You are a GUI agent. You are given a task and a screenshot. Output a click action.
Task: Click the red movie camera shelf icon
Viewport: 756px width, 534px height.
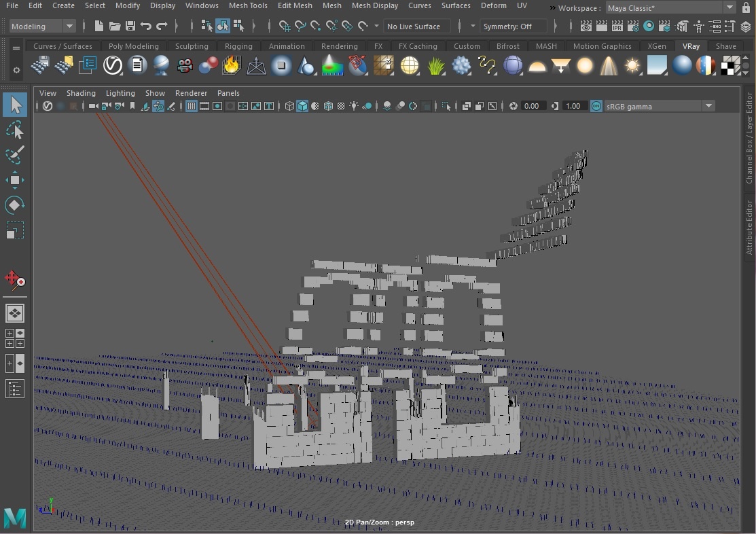(x=184, y=65)
